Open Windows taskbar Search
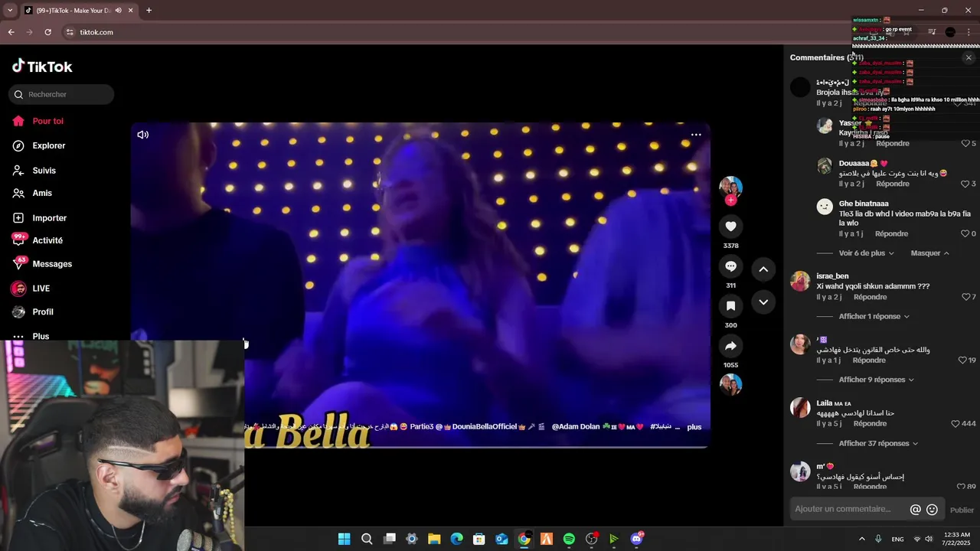This screenshot has width=980, height=551. pos(367,539)
